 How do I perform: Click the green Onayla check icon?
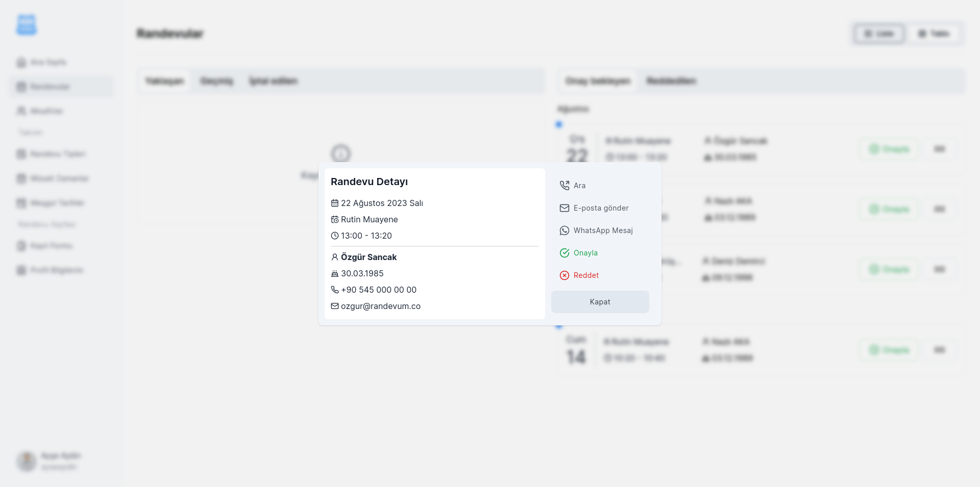pos(564,252)
